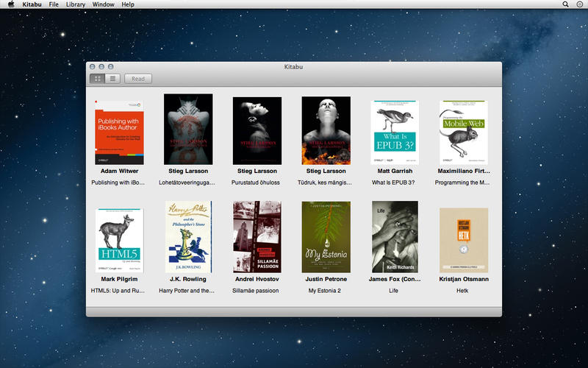Select Publishing with iBooks Author cover
The image size is (588, 368).
[x=121, y=132]
